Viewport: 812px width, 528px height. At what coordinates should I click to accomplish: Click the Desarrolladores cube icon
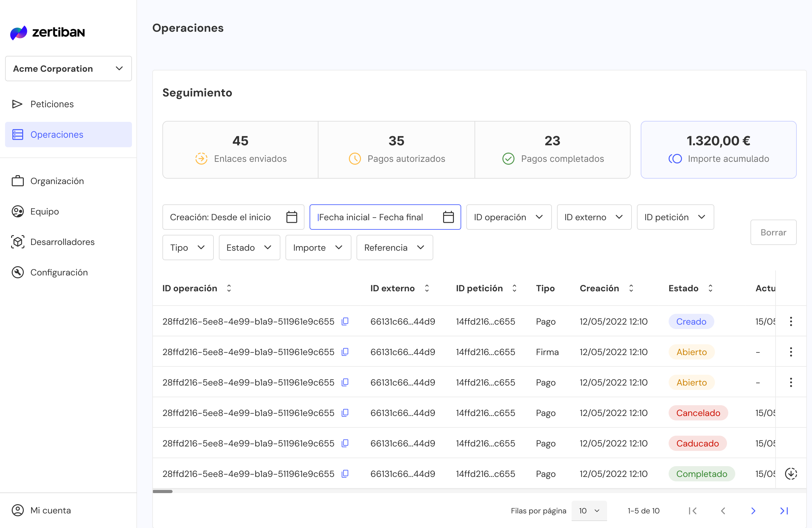pyautogui.click(x=17, y=242)
